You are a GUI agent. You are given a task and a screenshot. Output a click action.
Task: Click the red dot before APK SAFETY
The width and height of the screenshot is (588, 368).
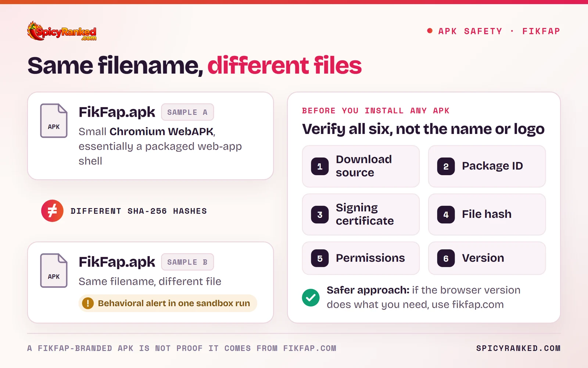coord(430,31)
